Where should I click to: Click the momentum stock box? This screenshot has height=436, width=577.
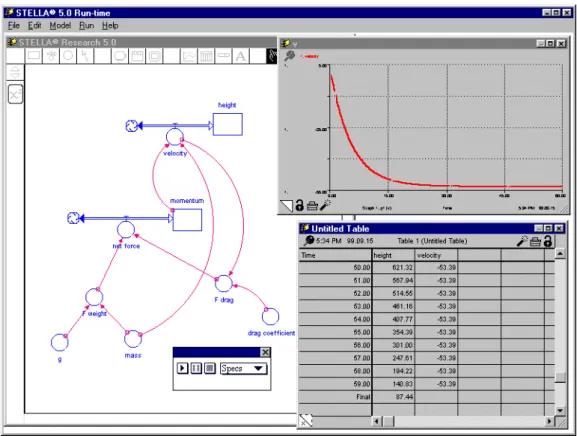187,220
